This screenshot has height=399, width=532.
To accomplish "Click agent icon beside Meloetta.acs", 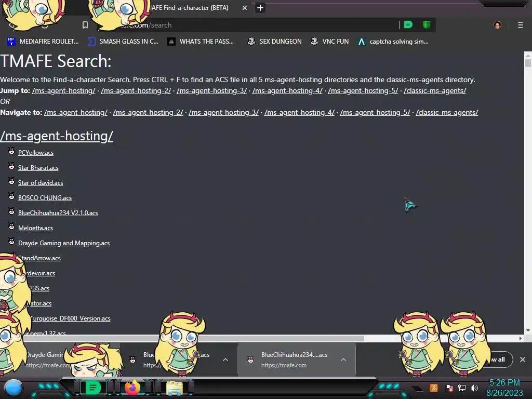I will [11, 227].
